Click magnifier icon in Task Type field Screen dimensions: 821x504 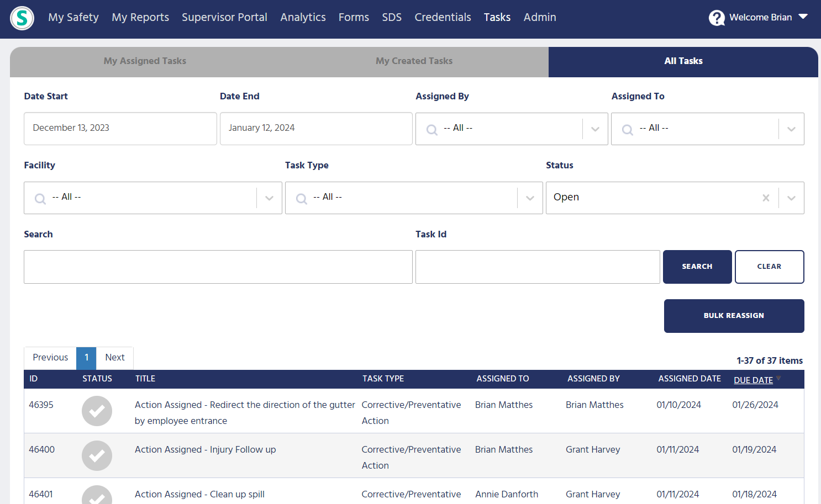(x=302, y=199)
